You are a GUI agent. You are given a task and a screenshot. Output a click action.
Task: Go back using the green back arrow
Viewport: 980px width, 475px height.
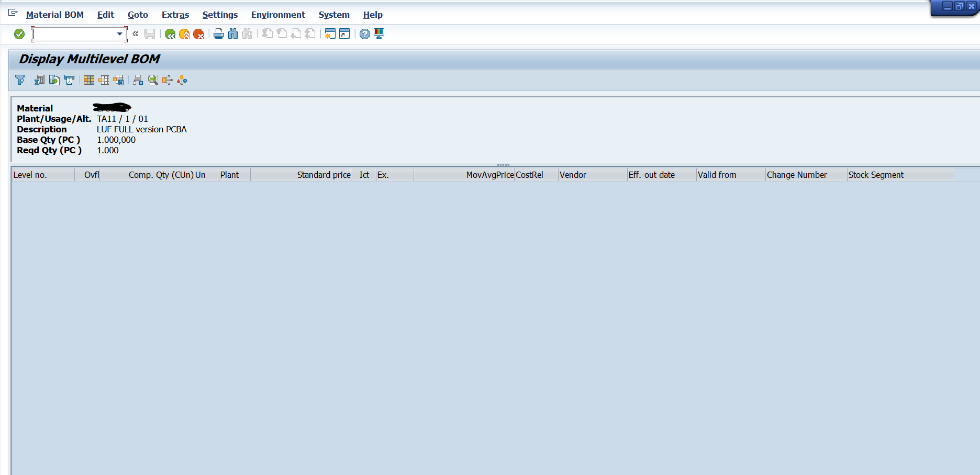pyautogui.click(x=169, y=34)
